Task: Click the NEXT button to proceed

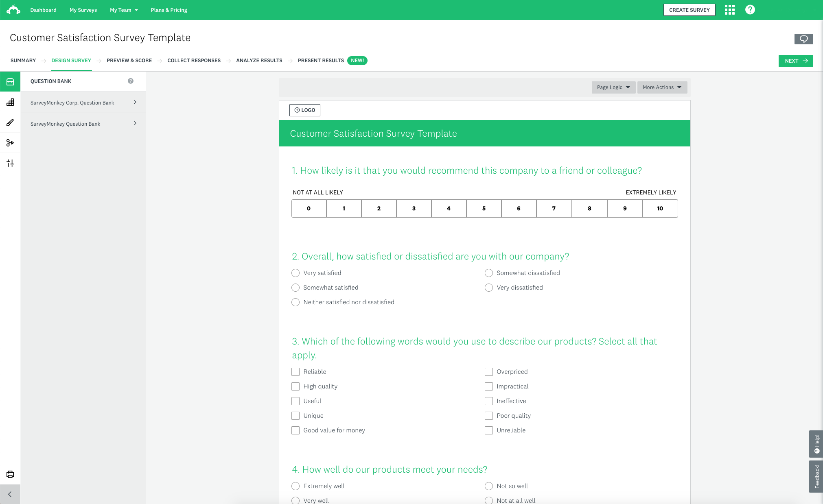Action: tap(795, 61)
